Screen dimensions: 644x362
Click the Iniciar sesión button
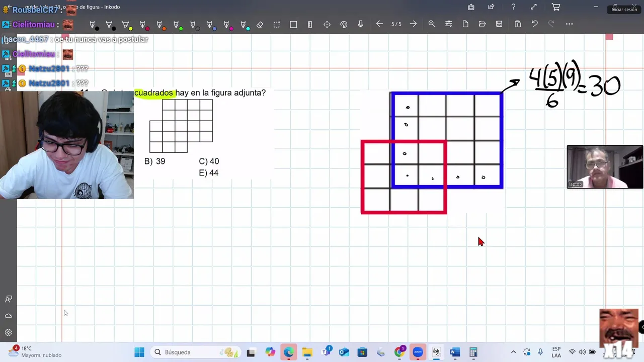[x=624, y=10]
